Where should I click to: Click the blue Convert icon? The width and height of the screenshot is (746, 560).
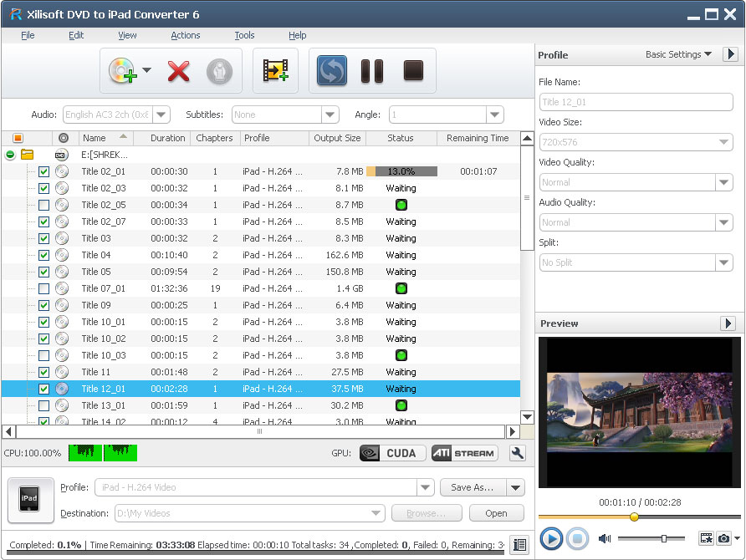point(331,71)
